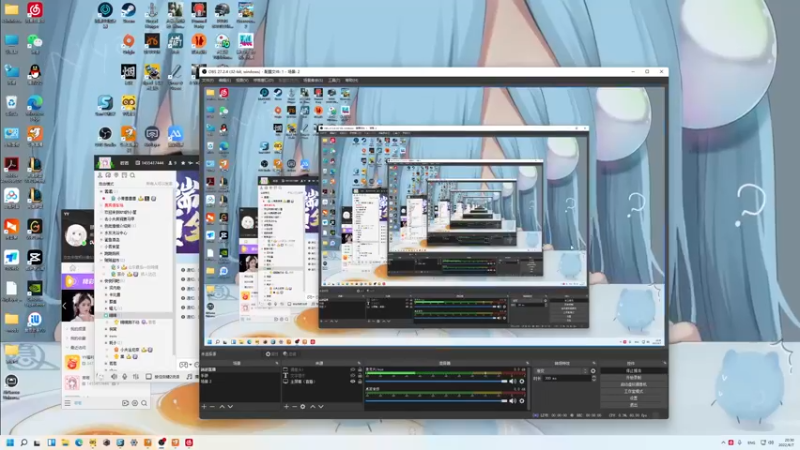Move scene up in OBS Scenes dock

[x=222, y=407]
